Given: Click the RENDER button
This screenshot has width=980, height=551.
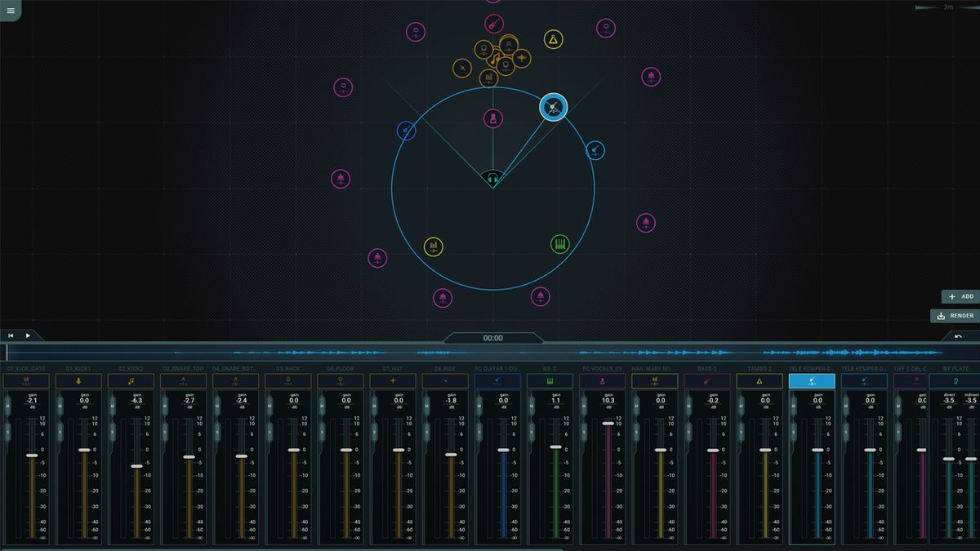Looking at the screenshot, I should coord(955,316).
